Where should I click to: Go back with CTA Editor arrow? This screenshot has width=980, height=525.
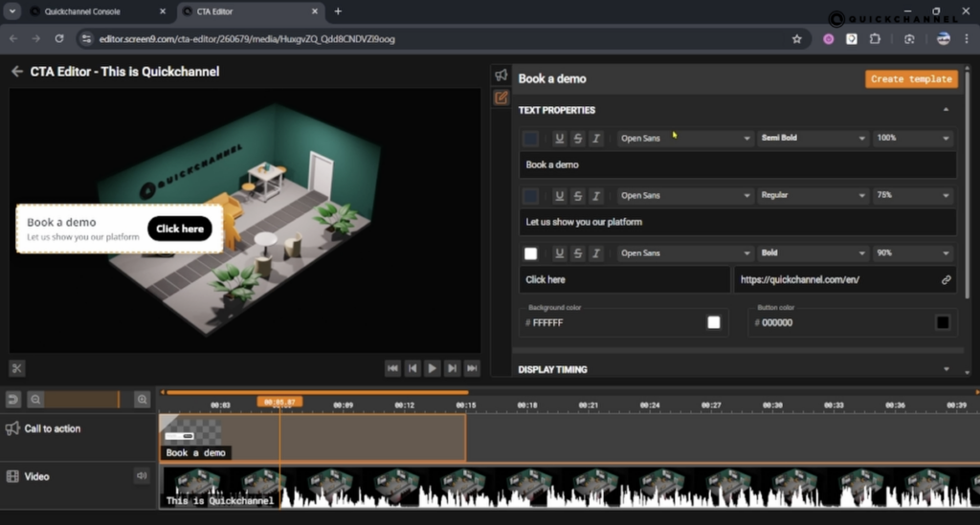pyautogui.click(x=17, y=72)
